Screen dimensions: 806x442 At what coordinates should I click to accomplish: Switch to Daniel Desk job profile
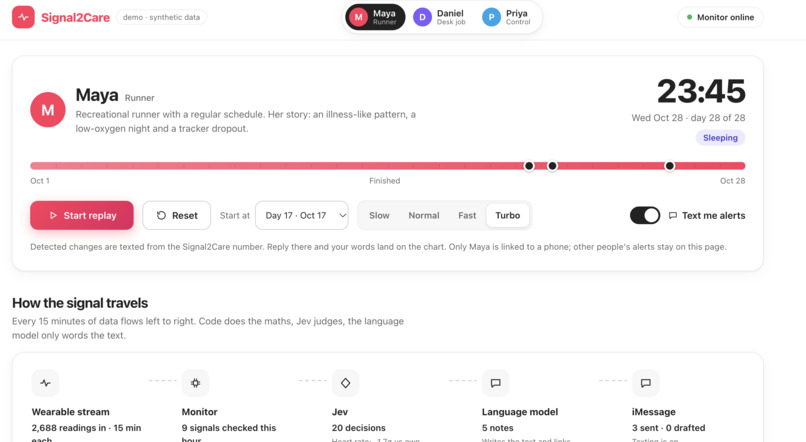pos(441,17)
